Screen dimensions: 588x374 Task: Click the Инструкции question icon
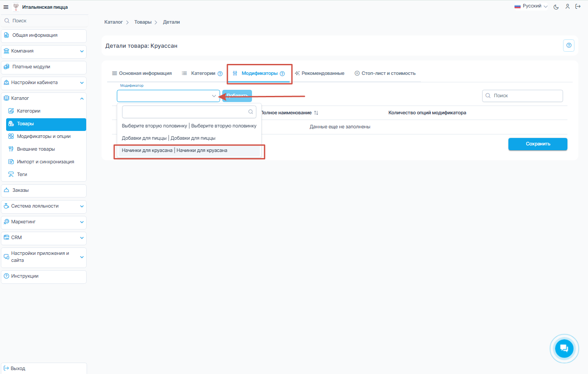(x=7, y=276)
